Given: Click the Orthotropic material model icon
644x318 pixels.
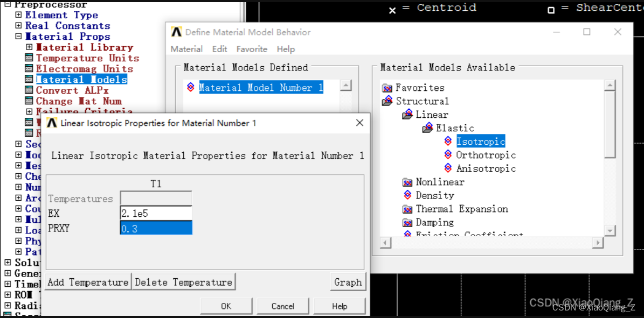Looking at the screenshot, I should pos(448,155).
